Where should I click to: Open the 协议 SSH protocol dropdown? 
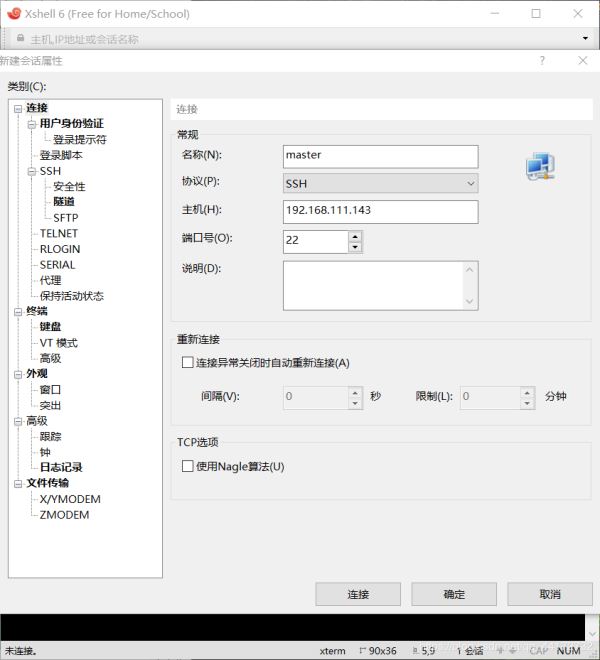380,183
